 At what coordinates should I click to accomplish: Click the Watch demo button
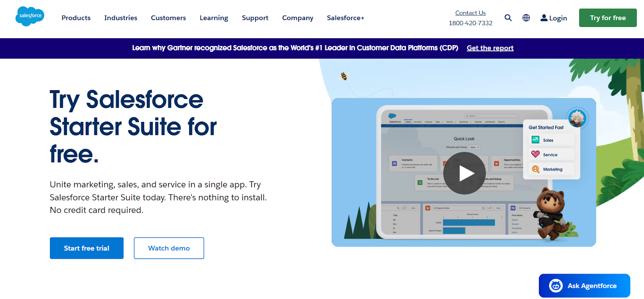pos(169,248)
